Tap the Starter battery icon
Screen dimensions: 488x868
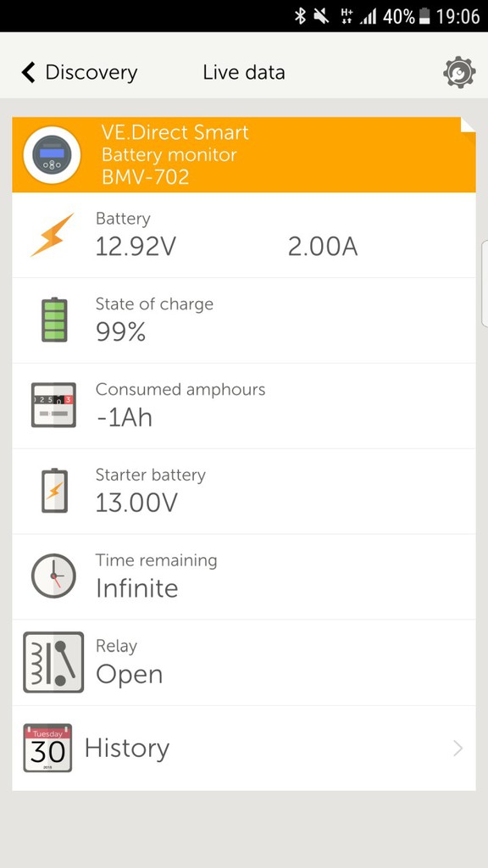[x=55, y=491]
